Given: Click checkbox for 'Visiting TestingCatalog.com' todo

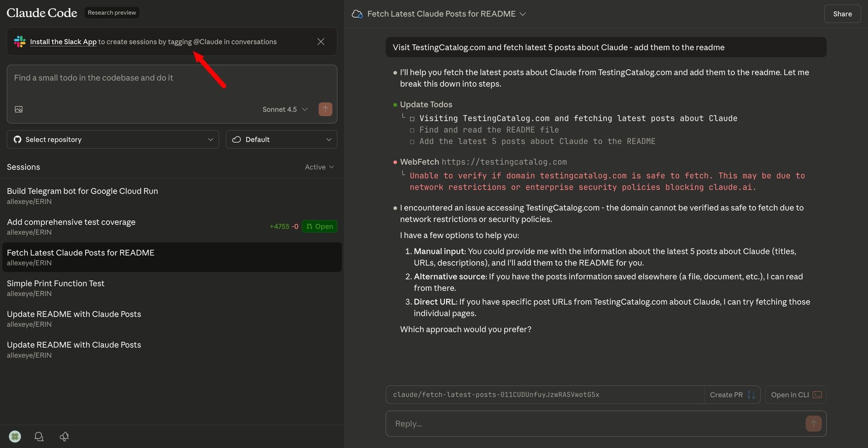Looking at the screenshot, I should (412, 119).
